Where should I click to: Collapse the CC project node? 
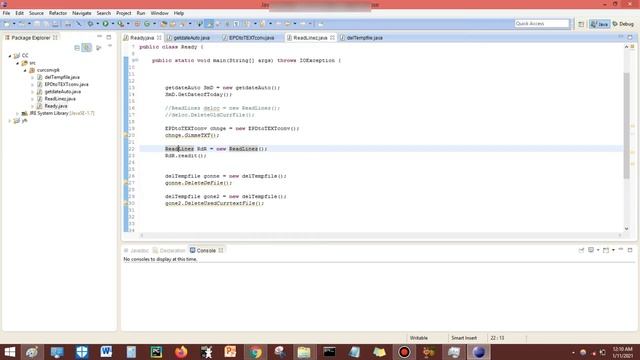10,56
